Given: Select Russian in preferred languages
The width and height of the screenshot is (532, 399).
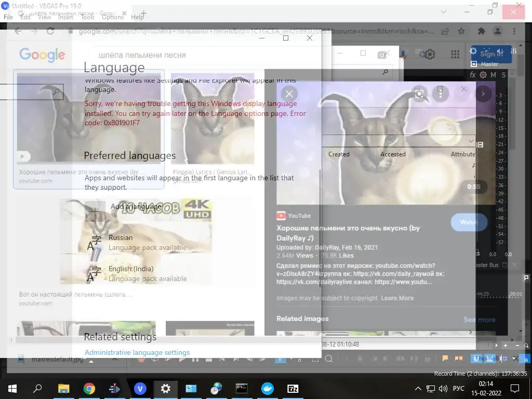Looking at the screenshot, I should (136, 242).
